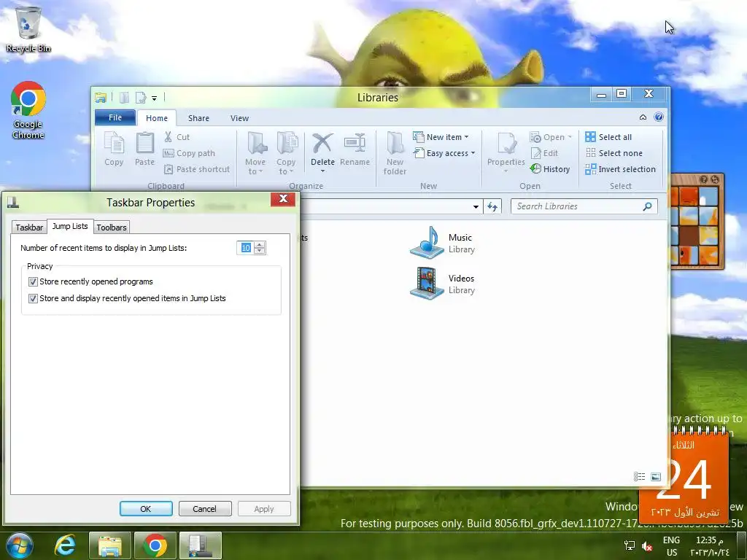The height and width of the screenshot is (560, 747).
Task: Choose Paste shortcut in the Clipboard group
Action: point(196,169)
